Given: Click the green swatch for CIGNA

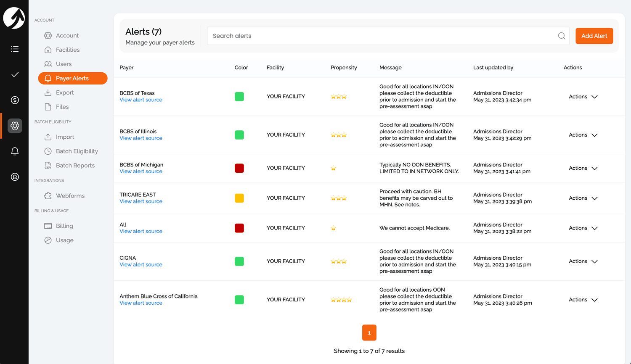Looking at the screenshot, I should click(x=239, y=261).
